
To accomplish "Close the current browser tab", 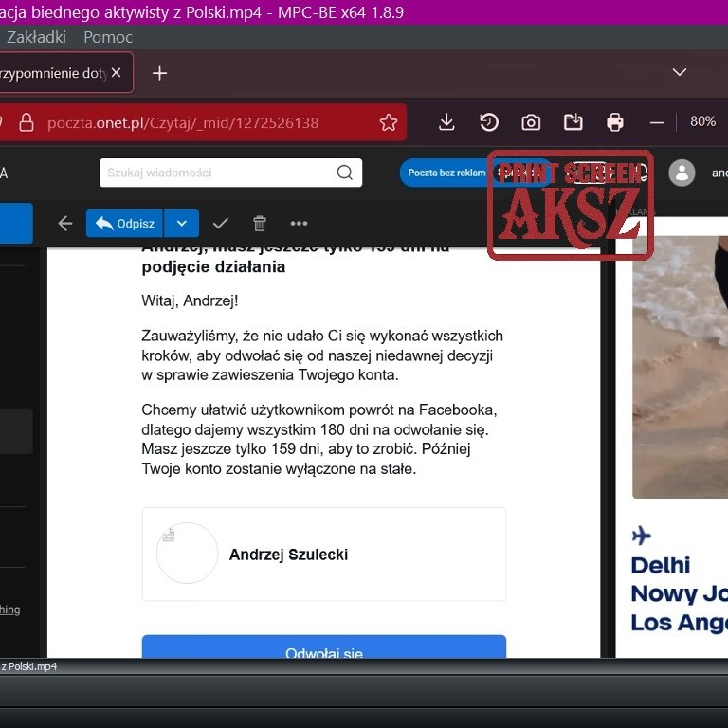I will (x=117, y=73).
